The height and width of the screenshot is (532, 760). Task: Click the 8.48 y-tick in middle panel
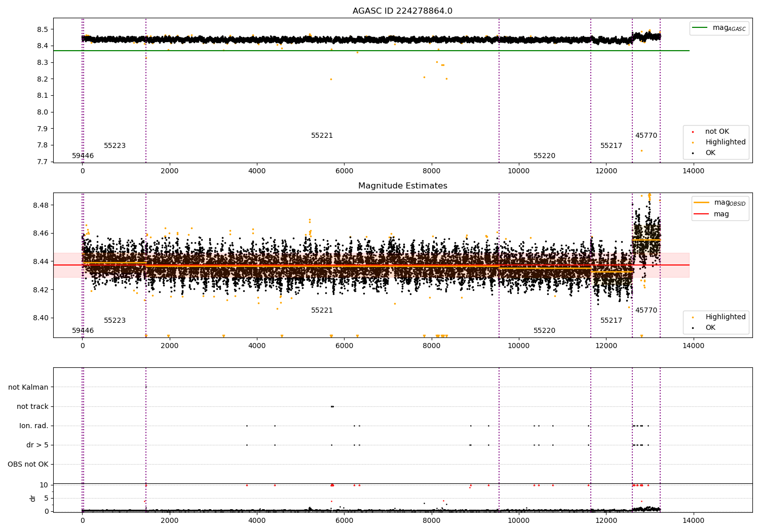(41, 205)
